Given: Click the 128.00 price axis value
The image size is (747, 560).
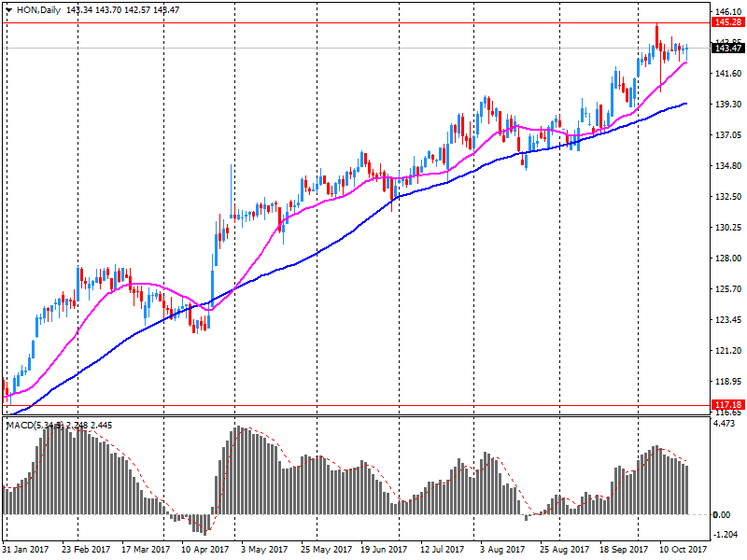Looking at the screenshot, I should point(729,259).
